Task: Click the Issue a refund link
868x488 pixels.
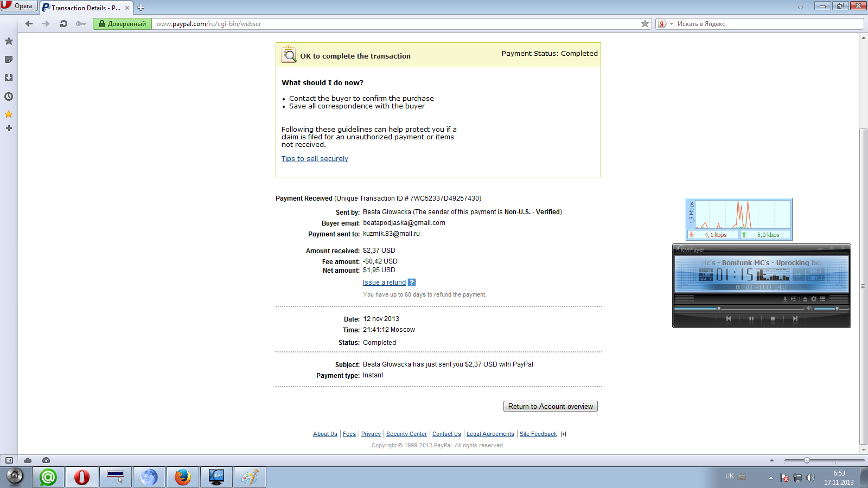Action: click(x=384, y=282)
